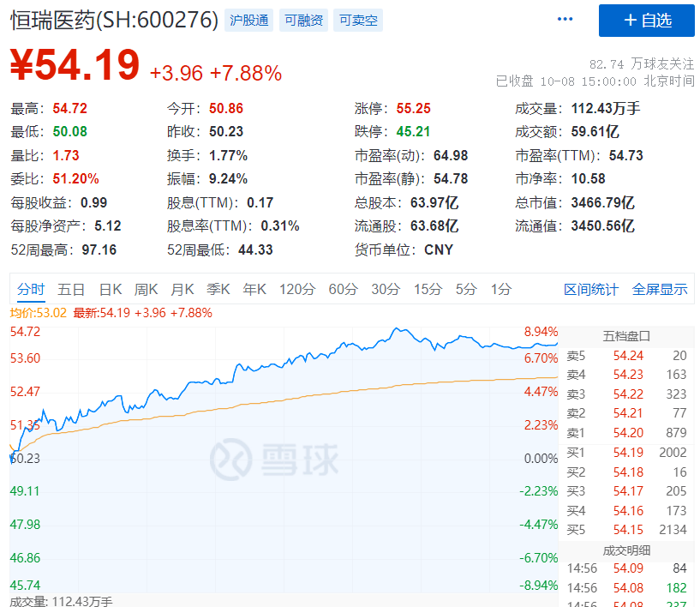Switch to the 60分 interval tab
The width and height of the screenshot is (700, 607).
pyautogui.click(x=342, y=290)
